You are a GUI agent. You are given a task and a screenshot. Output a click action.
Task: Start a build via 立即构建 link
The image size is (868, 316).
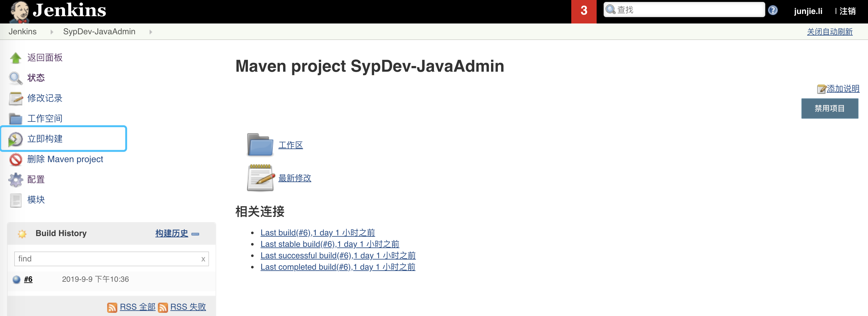click(x=45, y=139)
